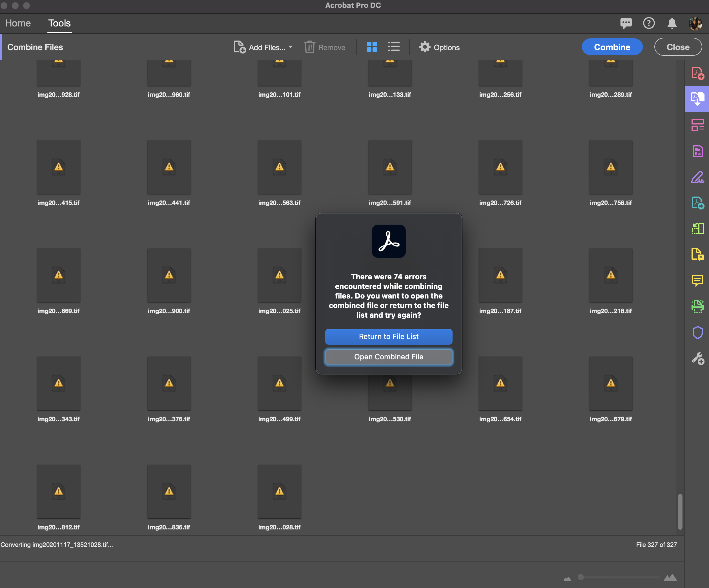Open the notifications bell

(672, 23)
